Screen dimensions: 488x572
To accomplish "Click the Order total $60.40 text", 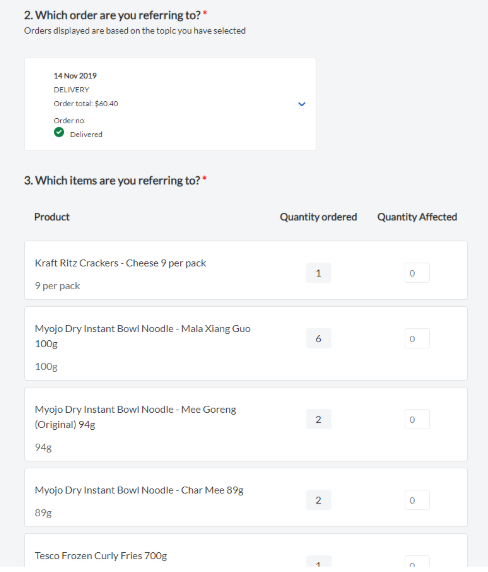I will (86, 104).
